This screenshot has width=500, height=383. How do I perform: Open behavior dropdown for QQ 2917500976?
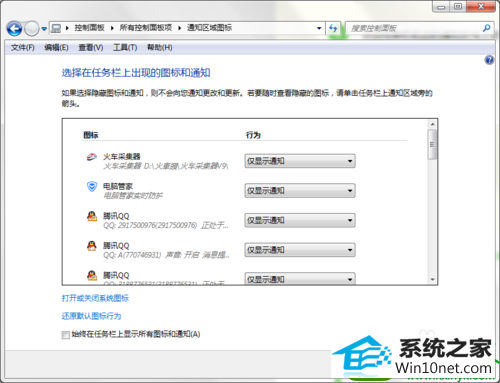pyautogui.click(x=300, y=220)
